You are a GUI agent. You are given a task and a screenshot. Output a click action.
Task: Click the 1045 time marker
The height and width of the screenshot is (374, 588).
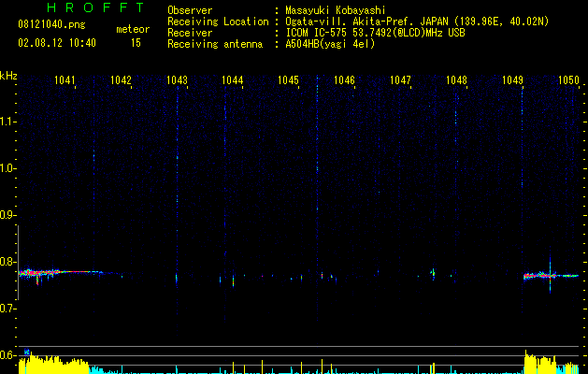pos(288,80)
